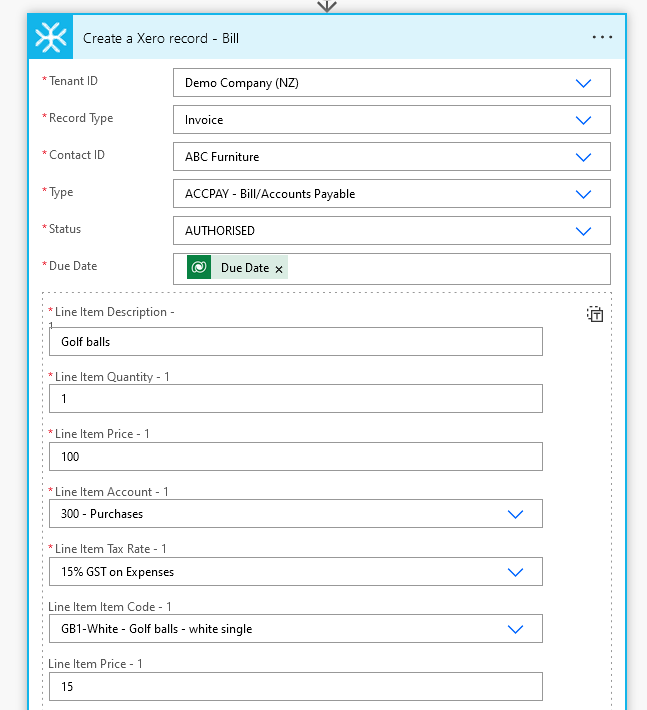
Task: Open the Line Item Account dropdown arrow
Action: click(515, 514)
